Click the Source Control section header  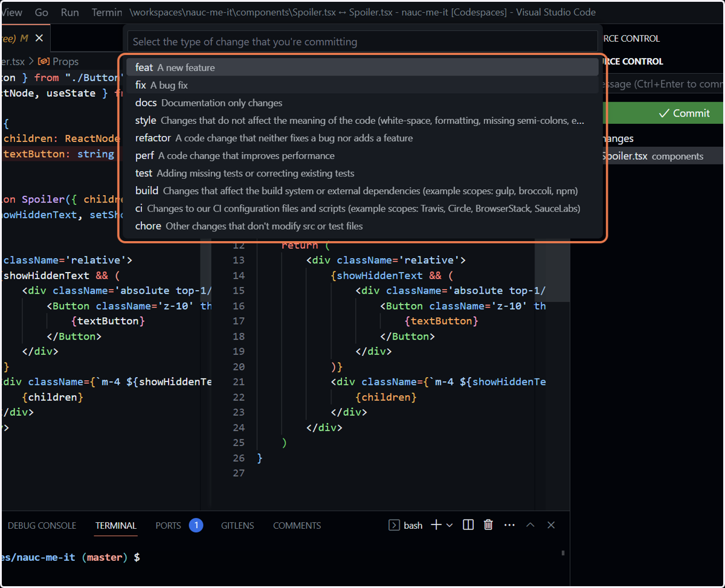(633, 61)
